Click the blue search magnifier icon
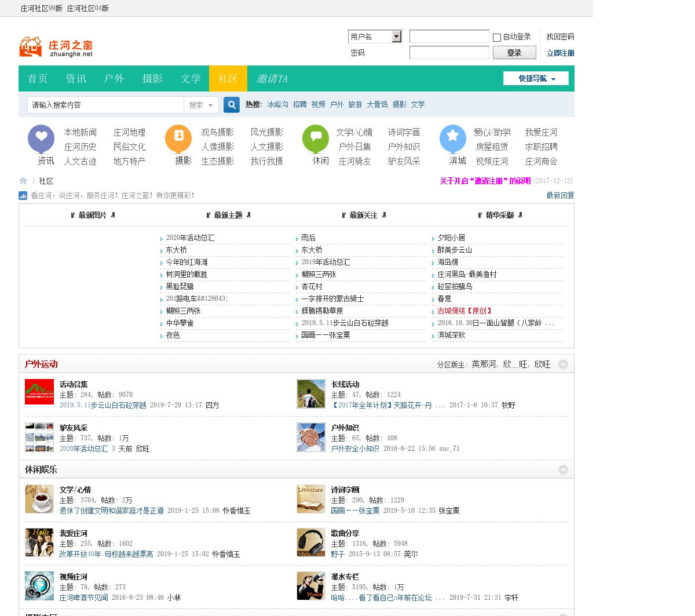Viewport: 695px width, 616px height. (232, 105)
